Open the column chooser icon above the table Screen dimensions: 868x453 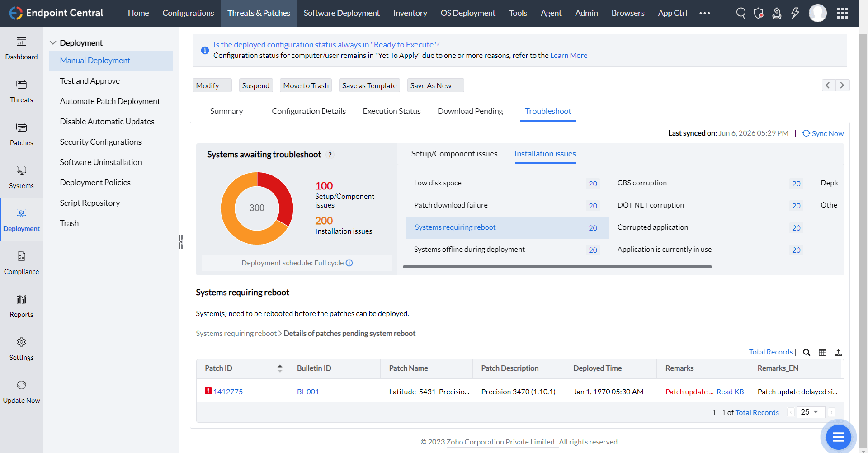(x=823, y=352)
